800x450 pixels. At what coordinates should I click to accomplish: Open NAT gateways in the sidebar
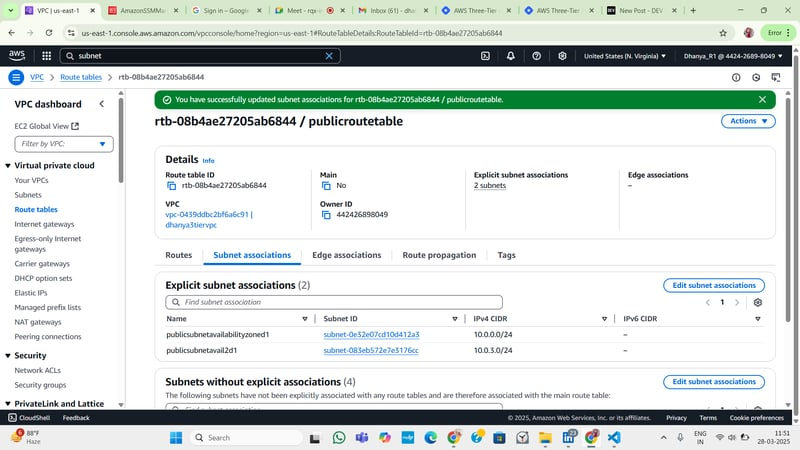(38, 322)
